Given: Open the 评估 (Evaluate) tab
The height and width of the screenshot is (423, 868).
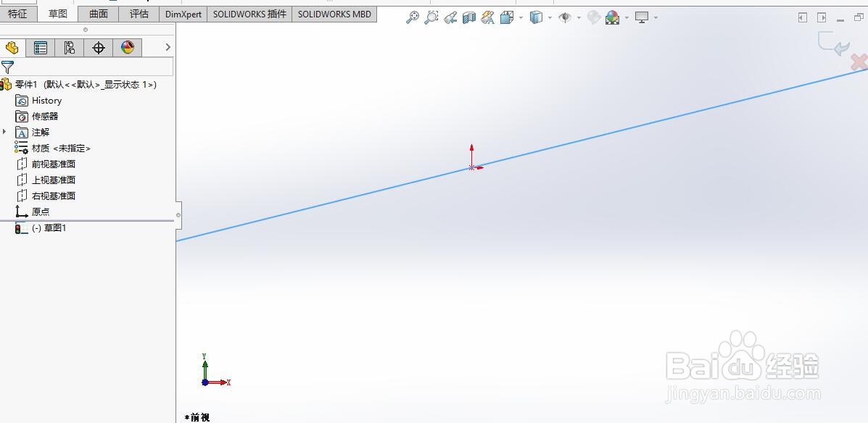Looking at the screenshot, I should click(139, 14).
